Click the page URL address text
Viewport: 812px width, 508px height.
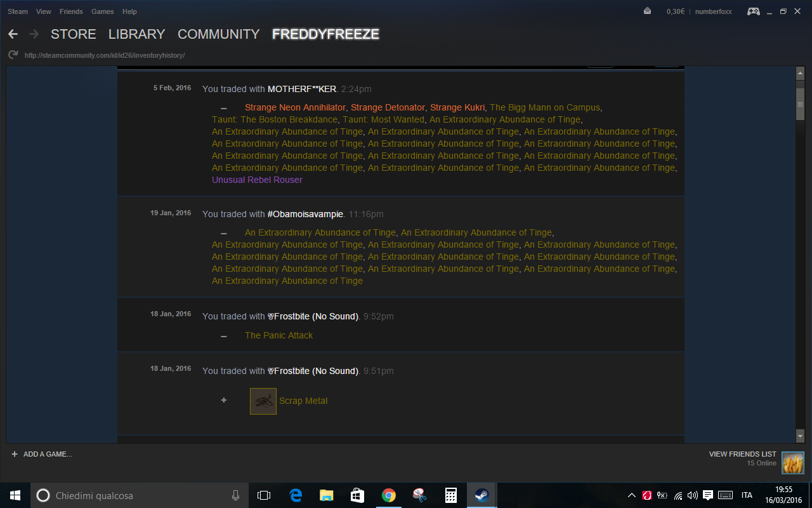pyautogui.click(x=105, y=55)
